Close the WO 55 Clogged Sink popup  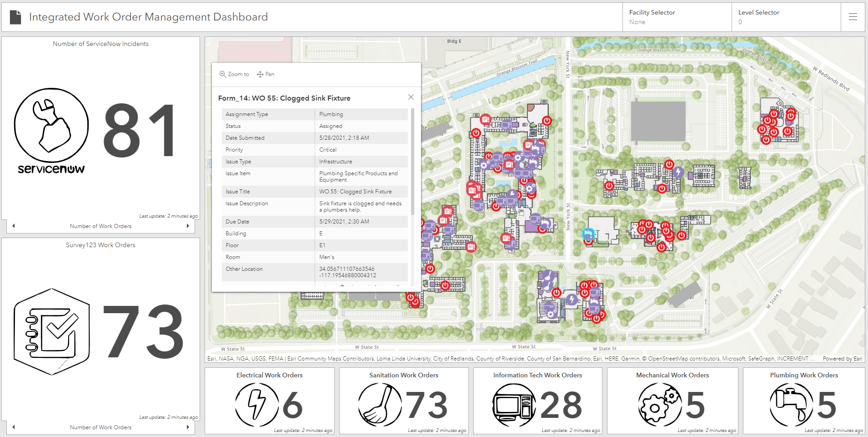tap(411, 97)
